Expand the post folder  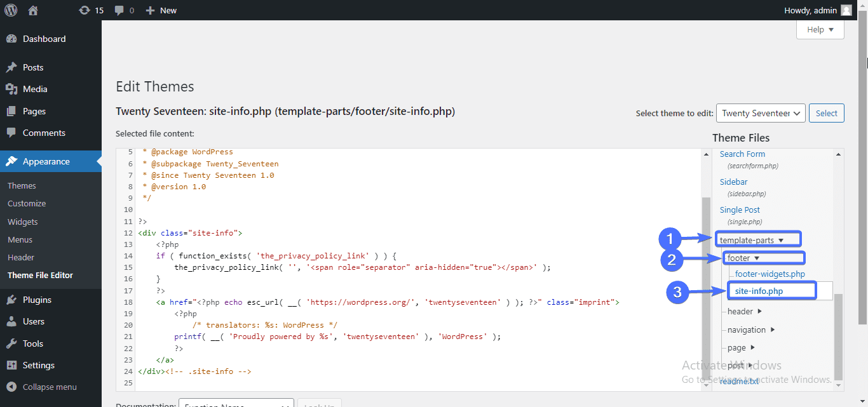click(x=740, y=365)
